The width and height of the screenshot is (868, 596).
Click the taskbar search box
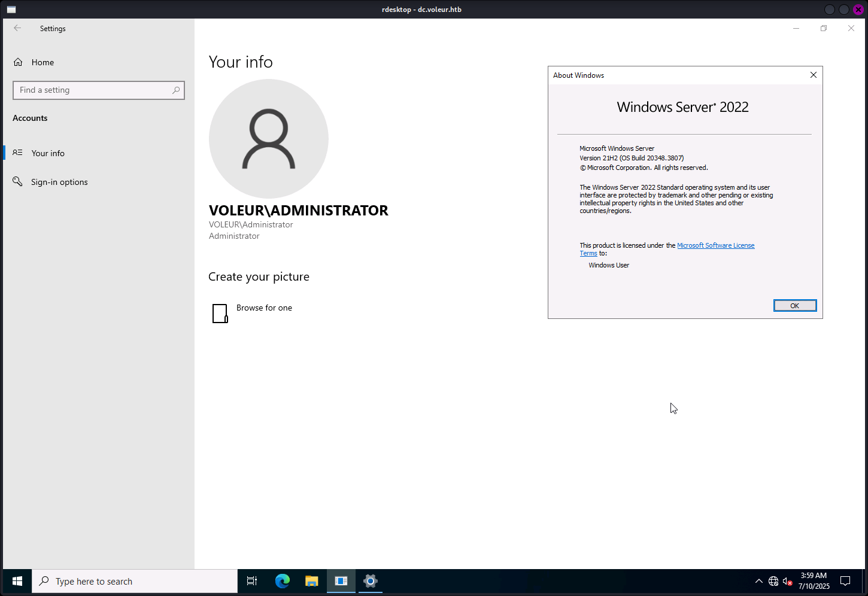(135, 581)
